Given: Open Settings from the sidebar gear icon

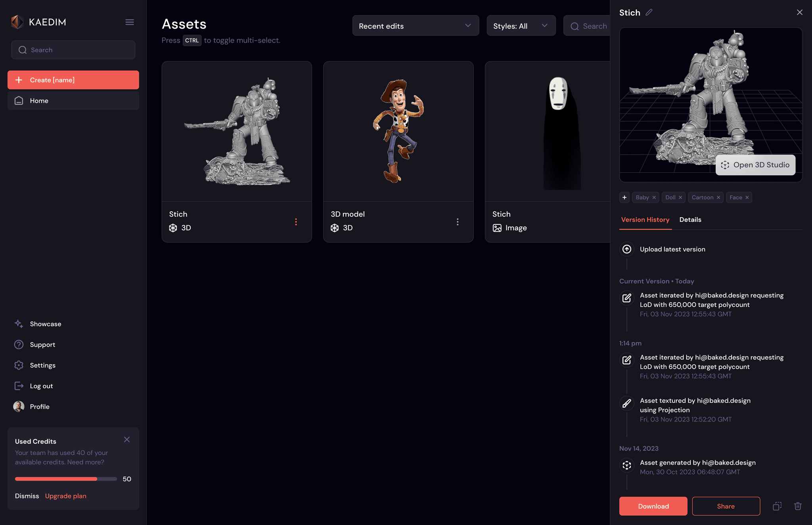Looking at the screenshot, I should pos(19,365).
